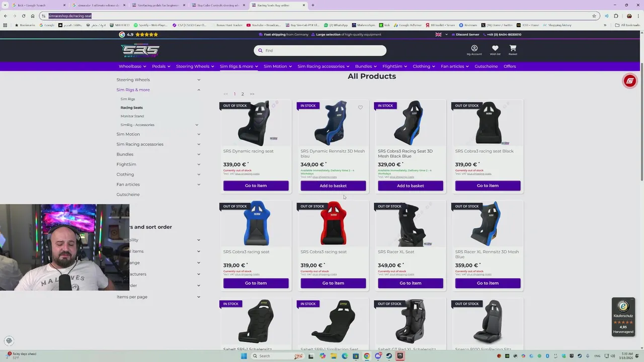Click inside the Find search field
Image resolution: width=644 pixels, height=362 pixels.
pyautogui.click(x=320, y=50)
